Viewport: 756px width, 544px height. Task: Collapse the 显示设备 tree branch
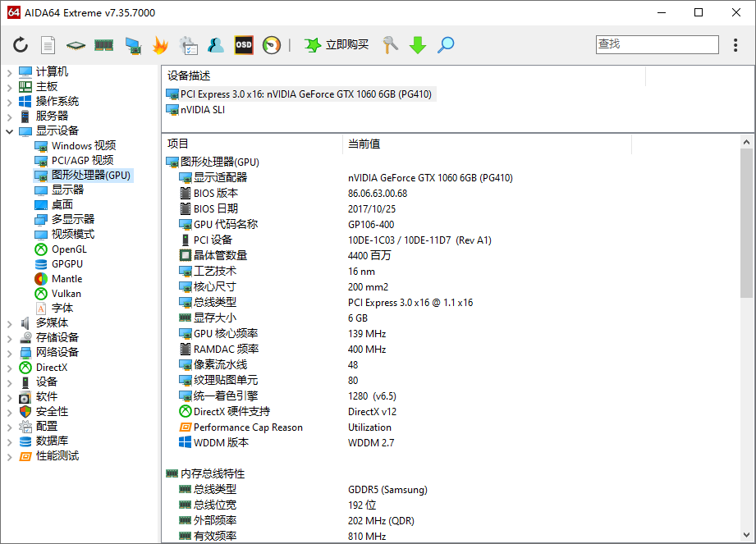10,130
